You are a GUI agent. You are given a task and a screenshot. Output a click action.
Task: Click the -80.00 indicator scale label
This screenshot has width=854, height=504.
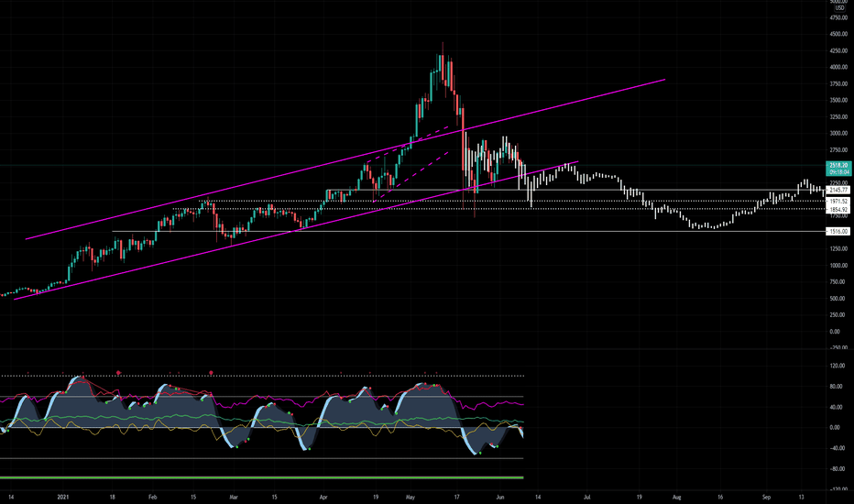[838, 468]
